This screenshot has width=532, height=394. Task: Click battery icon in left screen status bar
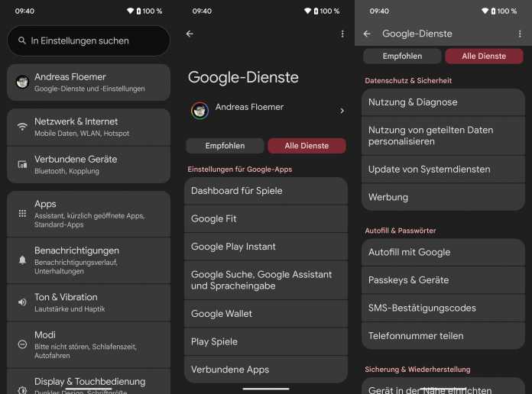pos(138,11)
